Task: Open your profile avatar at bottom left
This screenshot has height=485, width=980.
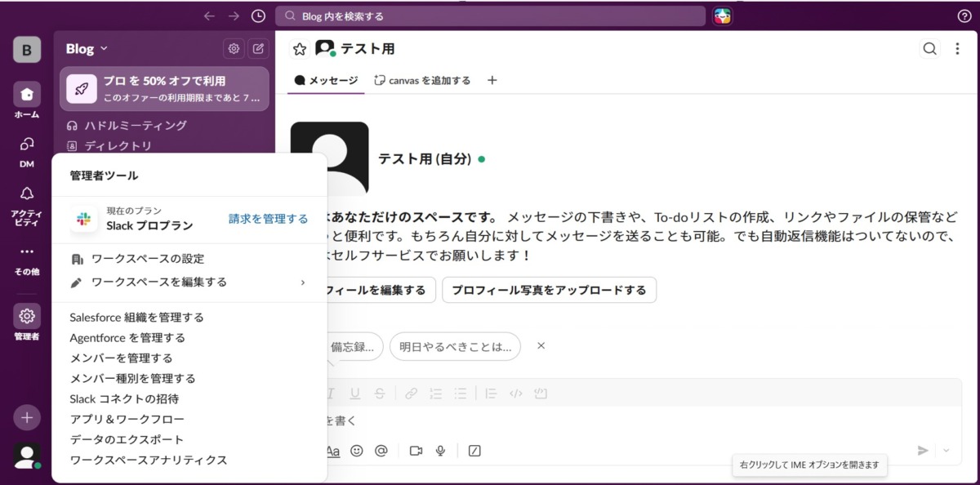Action: [27, 456]
